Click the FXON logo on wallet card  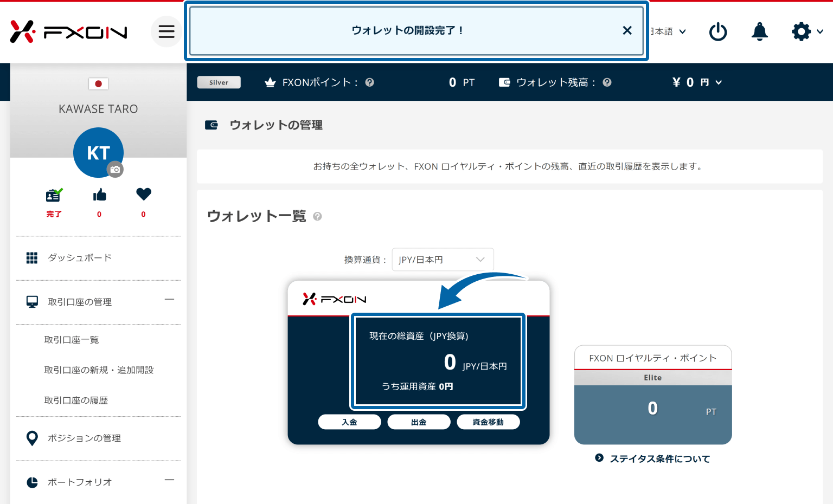click(x=334, y=299)
